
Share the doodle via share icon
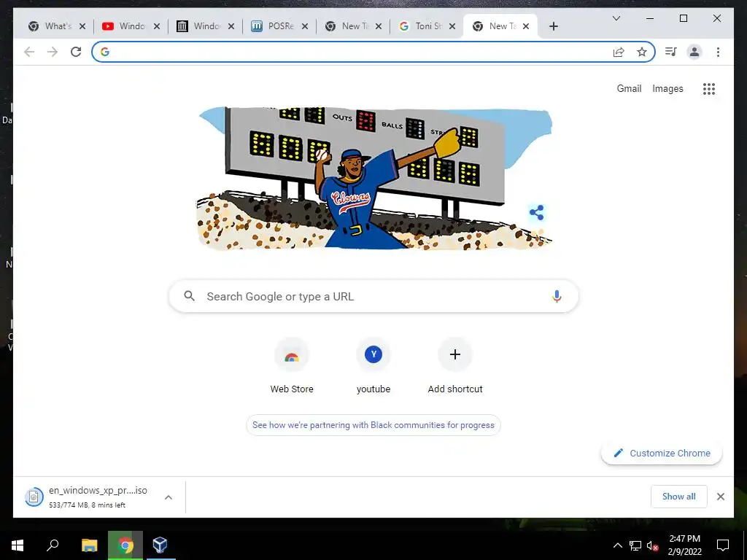pos(536,213)
